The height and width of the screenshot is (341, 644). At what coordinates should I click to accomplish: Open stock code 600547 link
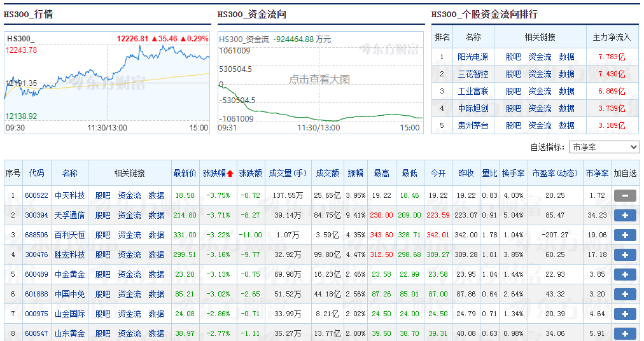(36, 333)
